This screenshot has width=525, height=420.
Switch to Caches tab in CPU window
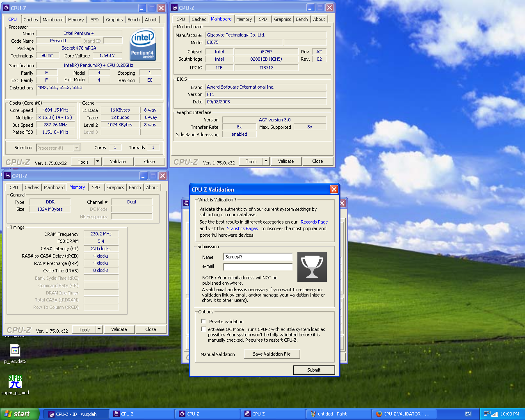pos(30,20)
